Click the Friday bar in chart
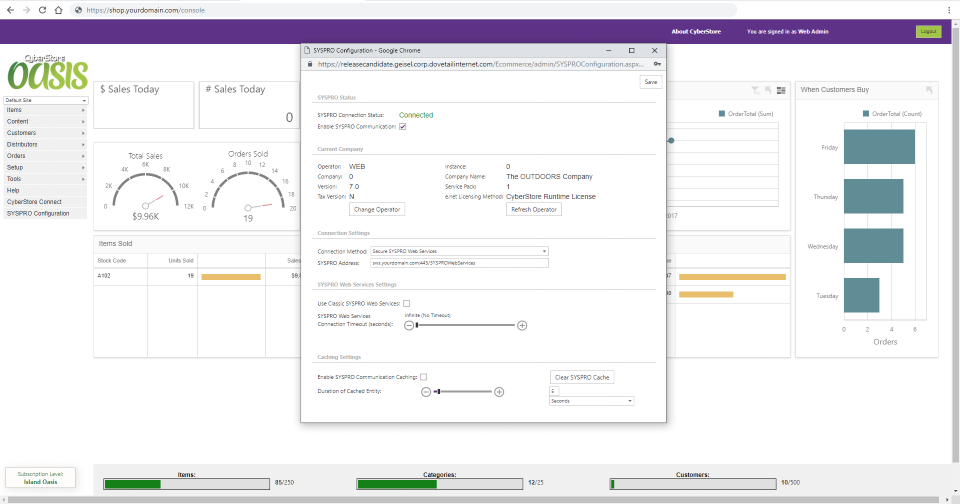960x504 pixels. (x=879, y=147)
